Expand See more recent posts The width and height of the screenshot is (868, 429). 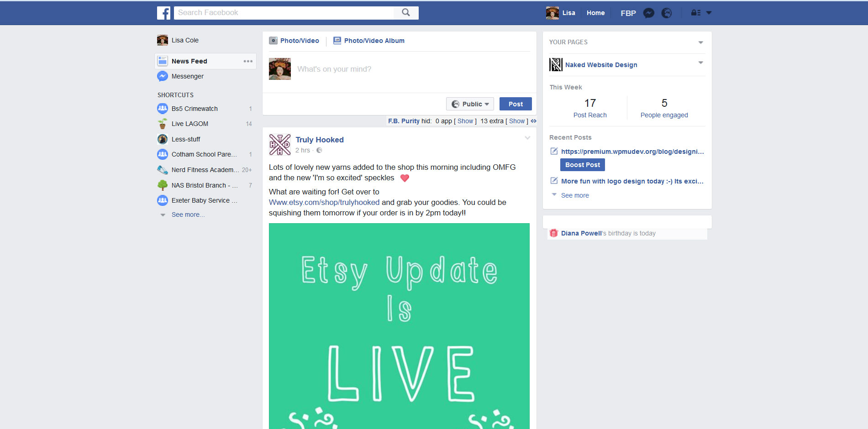pyautogui.click(x=575, y=195)
